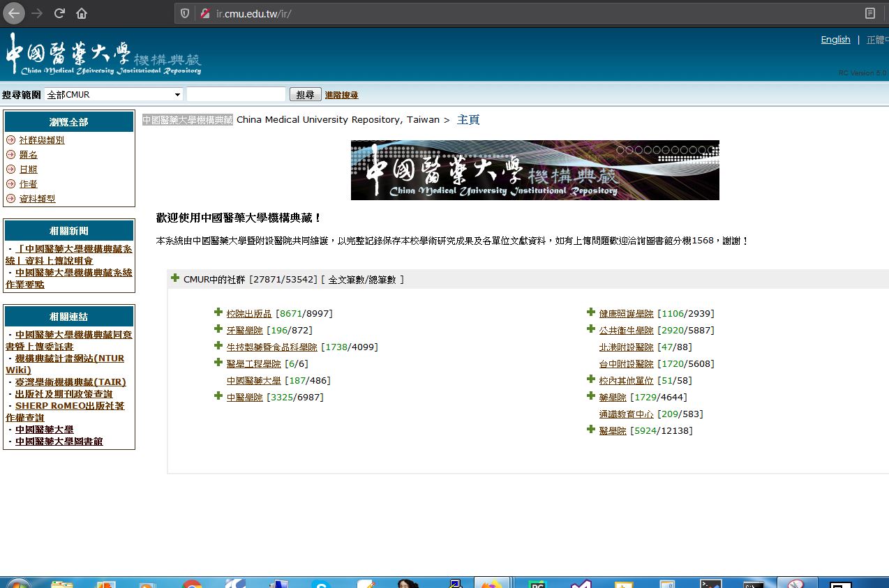Click arrow icon beside 資料類型
The width and height of the screenshot is (889, 588).
pyautogui.click(x=10, y=199)
